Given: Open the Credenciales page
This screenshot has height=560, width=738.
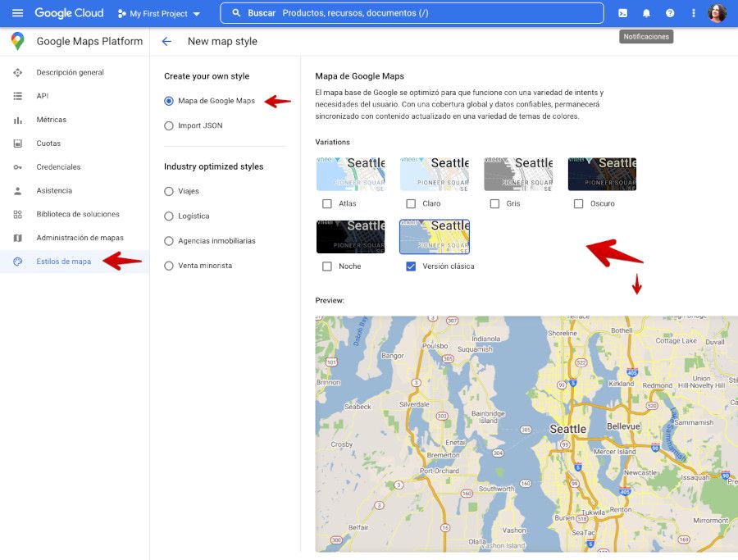Looking at the screenshot, I should click(x=59, y=167).
